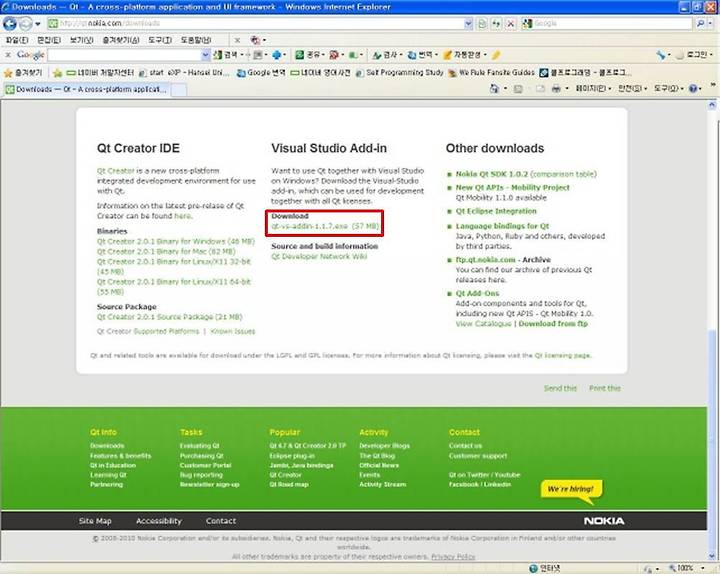This screenshot has height=574, width=720.
Task: Open the Self Programming Study bookmark
Action: click(x=400, y=73)
